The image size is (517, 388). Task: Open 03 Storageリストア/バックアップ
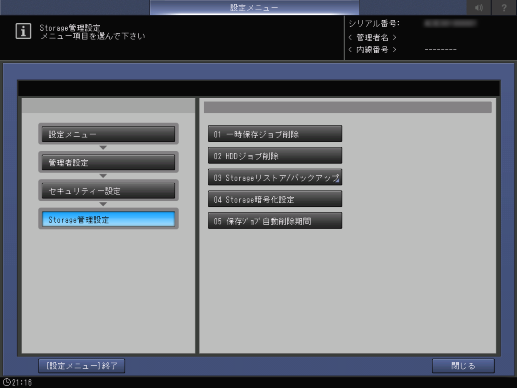point(275,177)
